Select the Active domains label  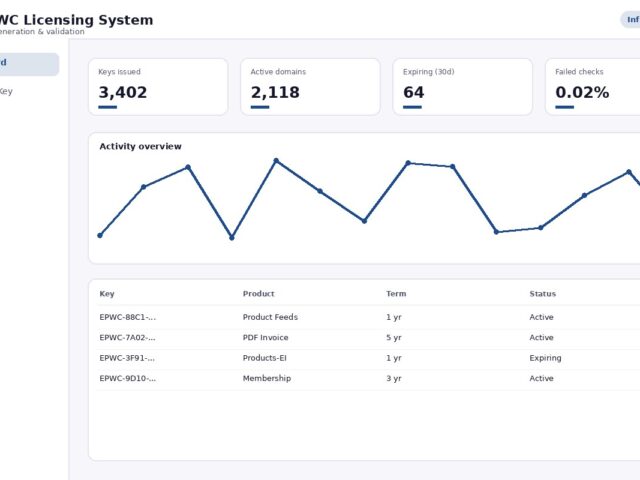278,71
